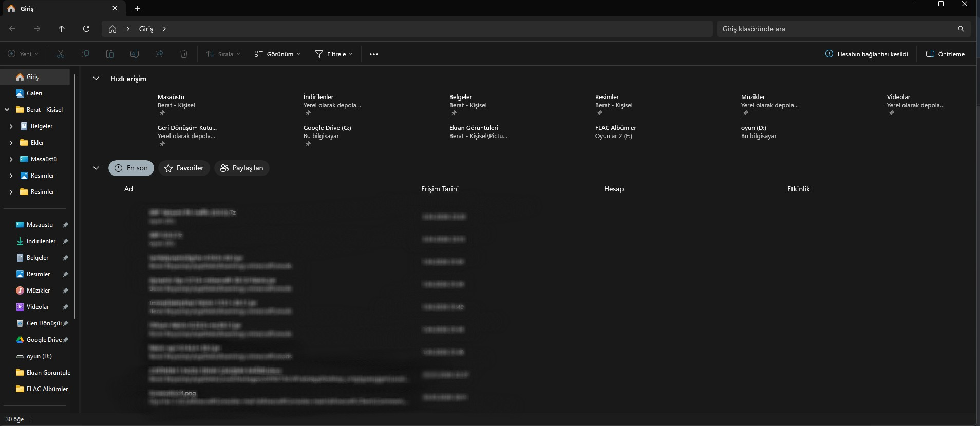
Task: Select Giriş in the navigation pane
Action: pyautogui.click(x=35, y=77)
